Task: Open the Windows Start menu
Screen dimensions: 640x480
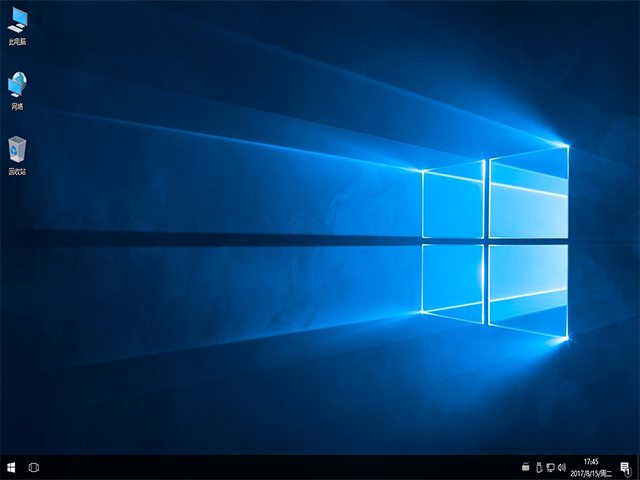Action: pos(11,467)
